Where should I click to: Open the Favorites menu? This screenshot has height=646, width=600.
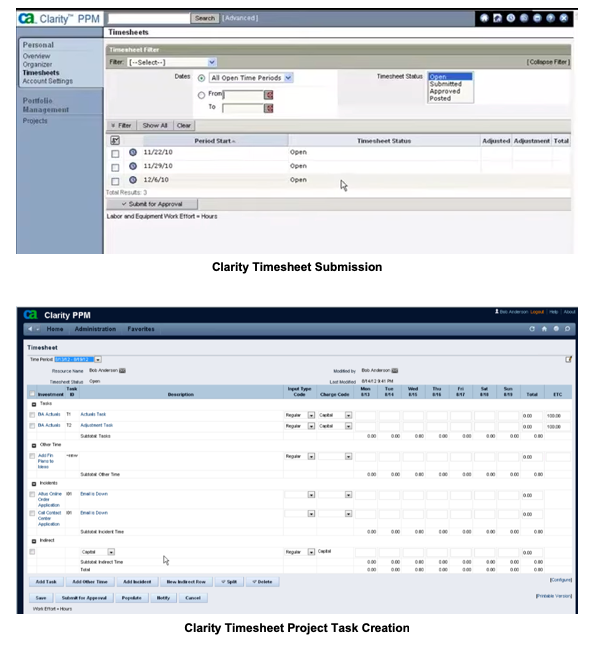(141, 329)
